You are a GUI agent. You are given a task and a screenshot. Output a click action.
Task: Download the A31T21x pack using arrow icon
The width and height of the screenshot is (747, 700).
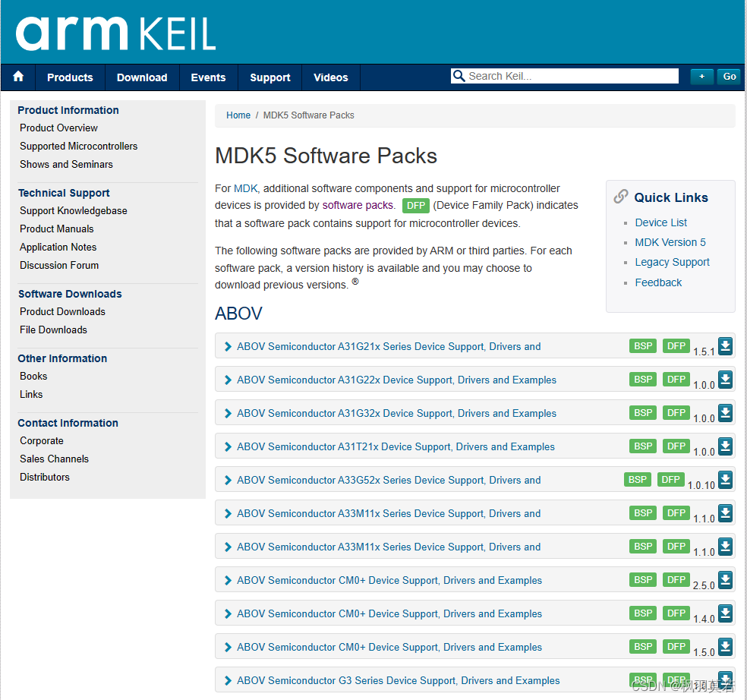[725, 446]
